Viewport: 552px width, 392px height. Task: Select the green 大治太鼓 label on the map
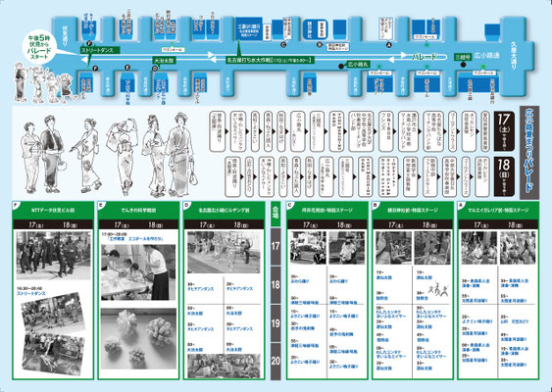(164, 61)
